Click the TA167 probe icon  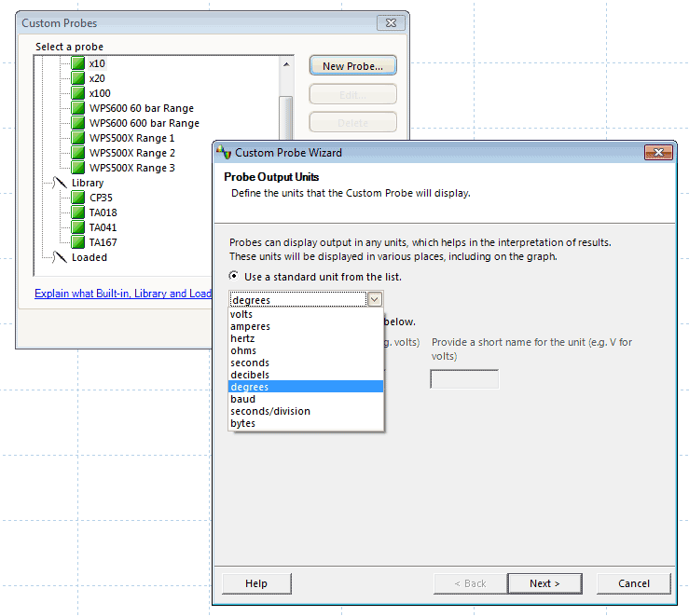tap(77, 242)
